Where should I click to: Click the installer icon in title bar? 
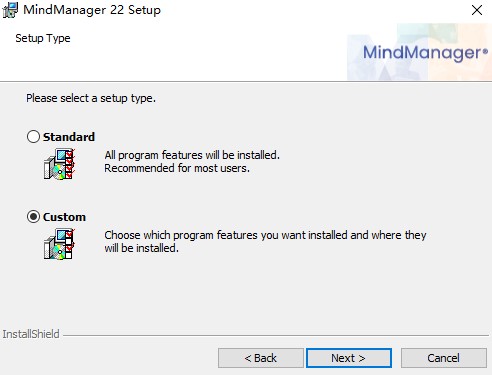(x=10, y=10)
